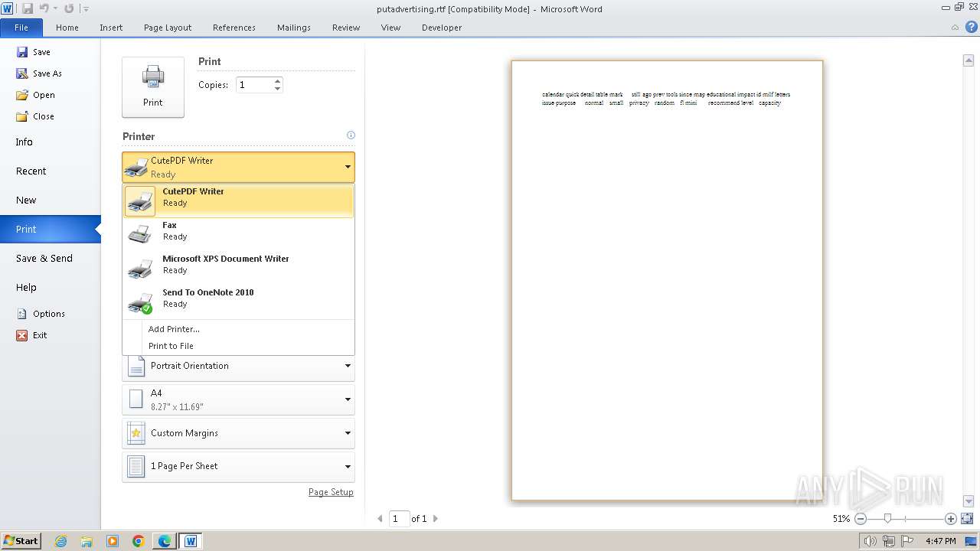
Task: Open the Portrait Orientation dropdown
Action: coord(238,367)
